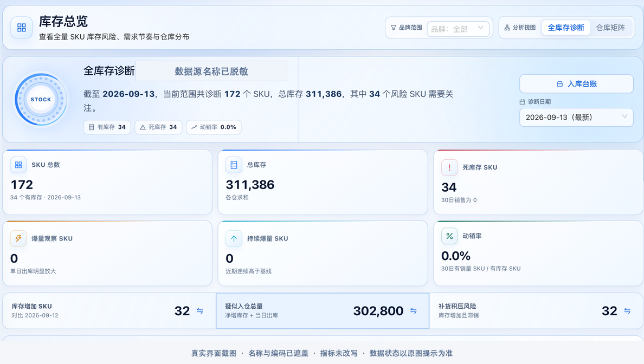Click the trend line icon in 动销率 tag
This screenshot has height=364, width=644.
[194, 127]
